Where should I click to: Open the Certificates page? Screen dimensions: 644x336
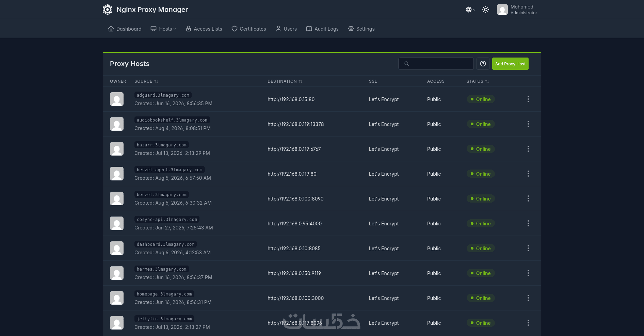tap(249, 29)
